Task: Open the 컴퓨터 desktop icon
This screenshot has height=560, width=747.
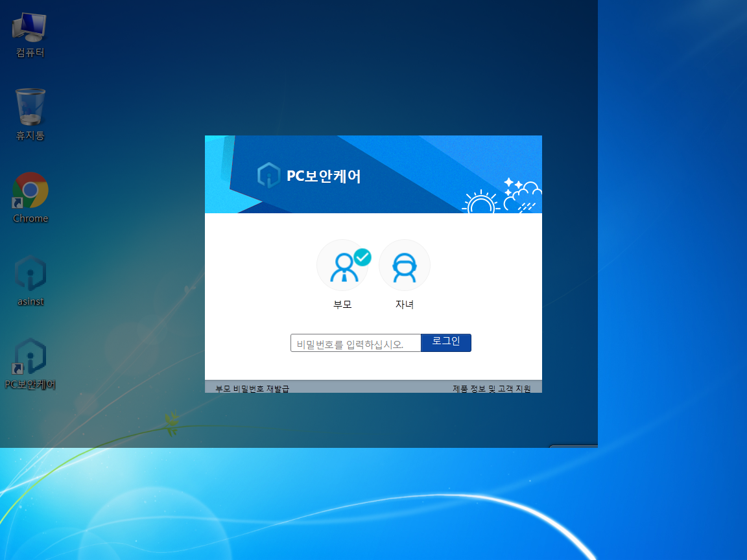Action: pos(30,35)
